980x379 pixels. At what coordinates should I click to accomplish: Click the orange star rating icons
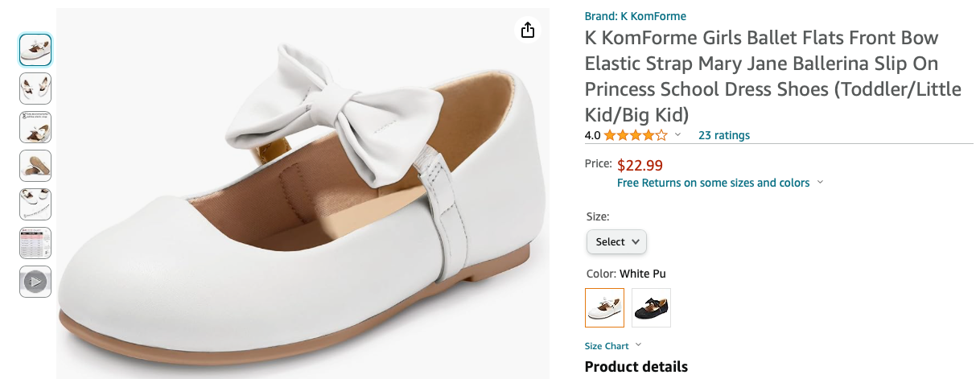tap(636, 135)
